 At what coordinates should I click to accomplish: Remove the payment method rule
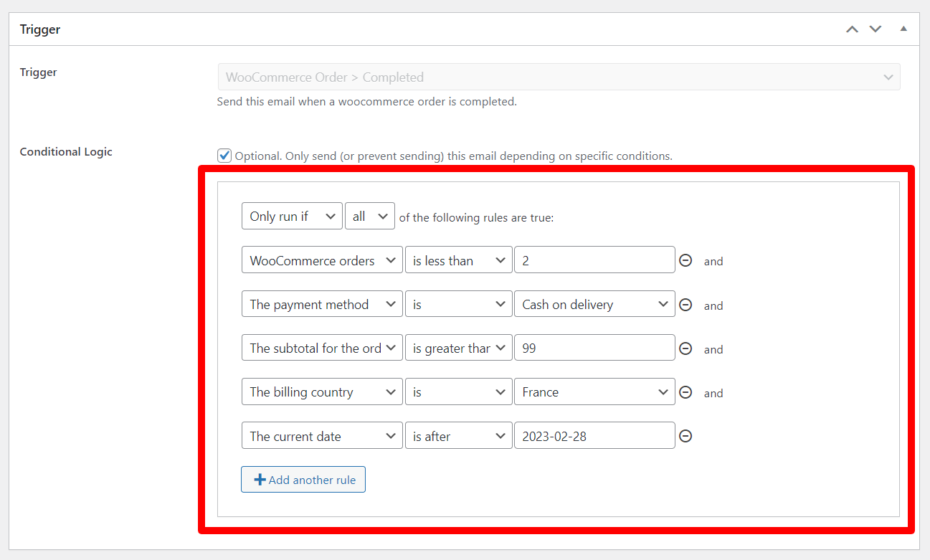(x=685, y=303)
